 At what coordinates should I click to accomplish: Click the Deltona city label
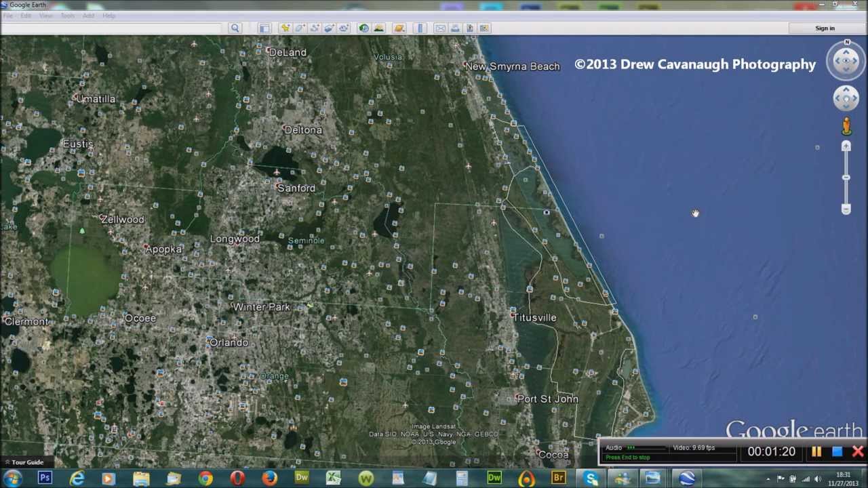point(303,129)
